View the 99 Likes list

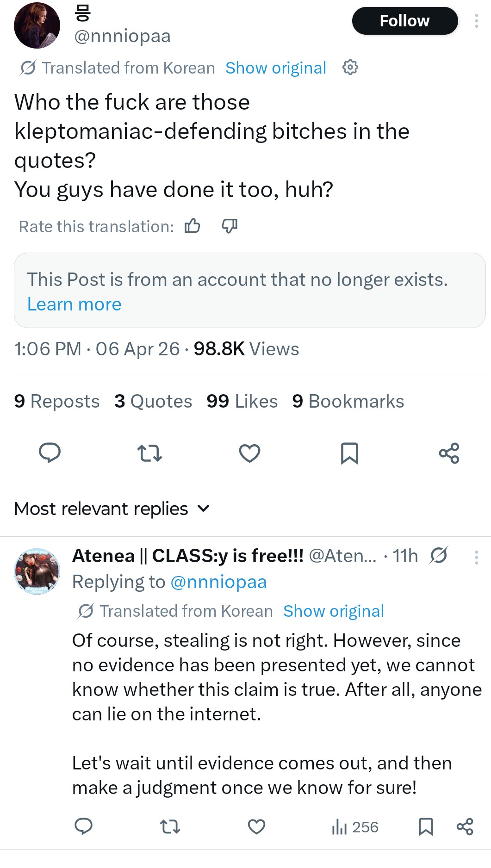tap(242, 401)
